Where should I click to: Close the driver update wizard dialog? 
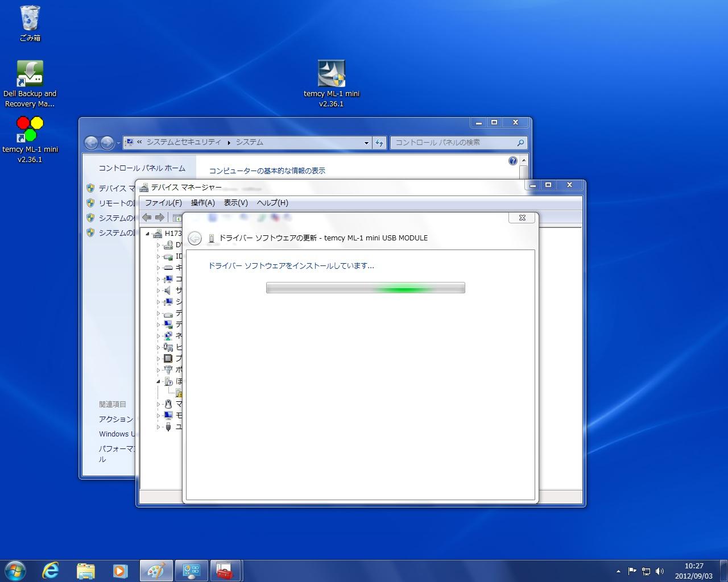[522, 218]
